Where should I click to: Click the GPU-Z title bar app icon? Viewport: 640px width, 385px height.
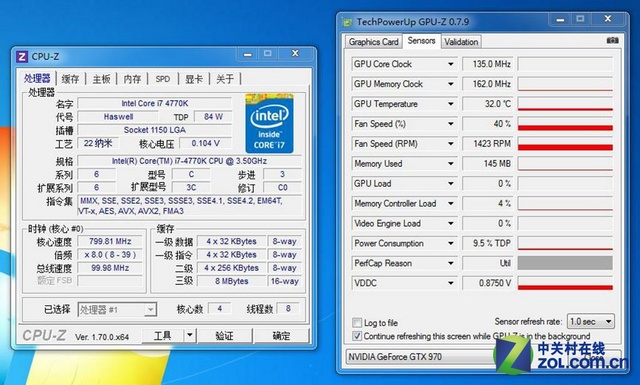coord(348,22)
